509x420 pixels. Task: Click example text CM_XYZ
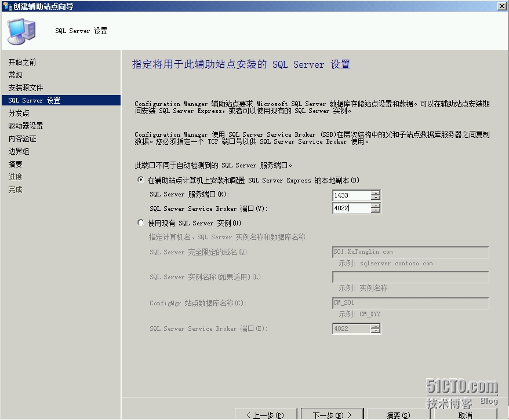(x=370, y=314)
